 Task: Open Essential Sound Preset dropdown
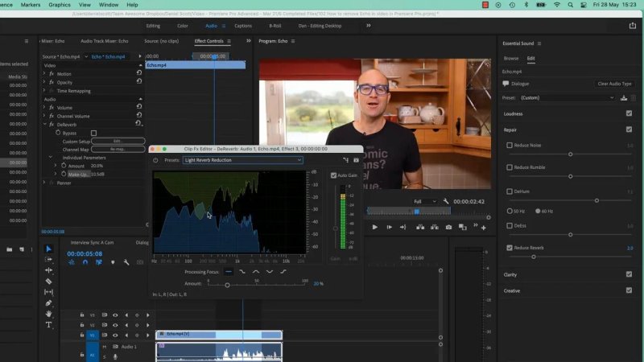568,97
